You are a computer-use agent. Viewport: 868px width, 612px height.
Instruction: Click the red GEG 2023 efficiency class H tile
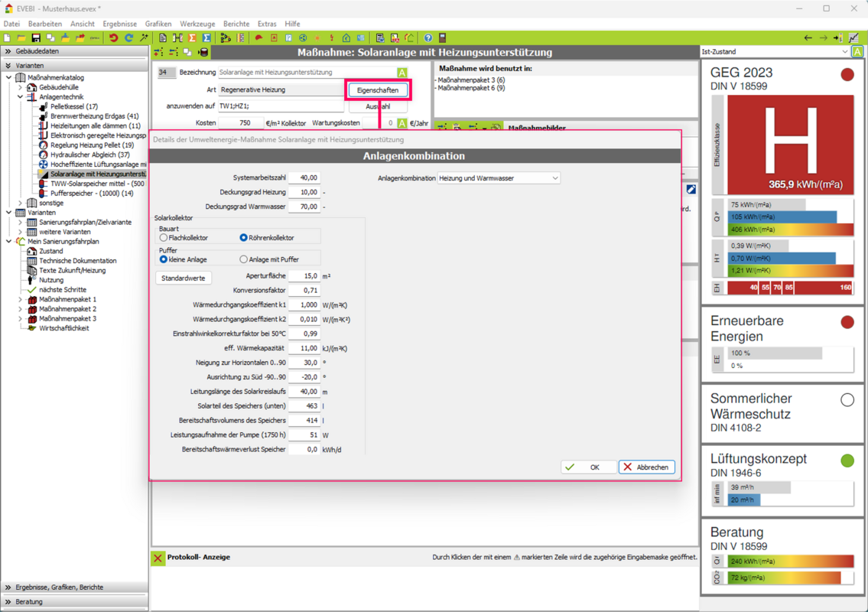pos(790,145)
